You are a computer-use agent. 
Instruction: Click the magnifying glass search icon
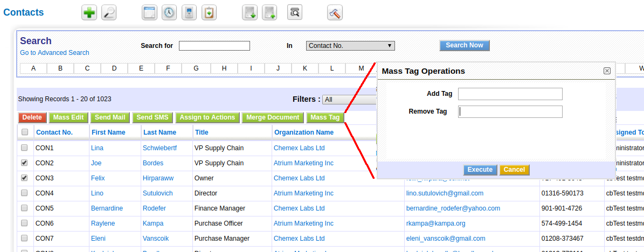[109, 13]
